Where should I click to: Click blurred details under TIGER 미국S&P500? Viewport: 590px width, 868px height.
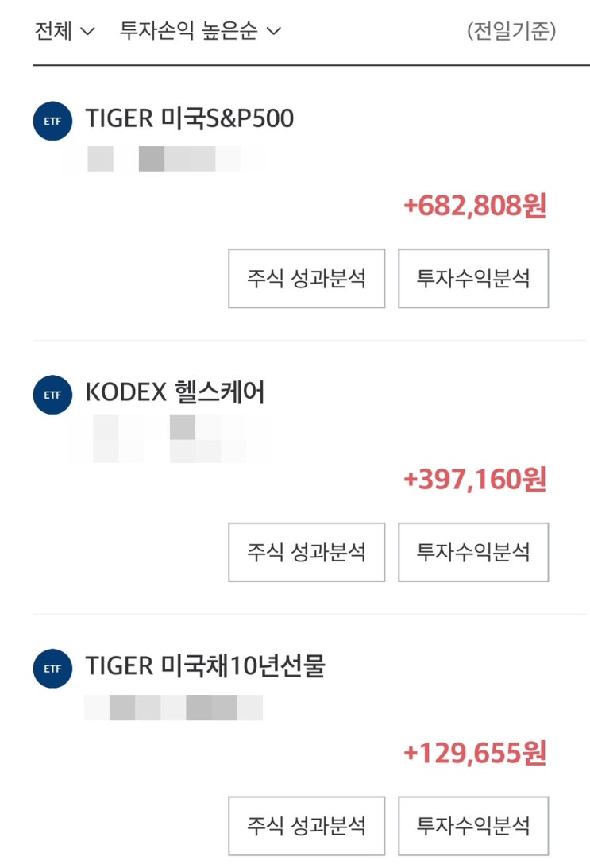click(167, 159)
